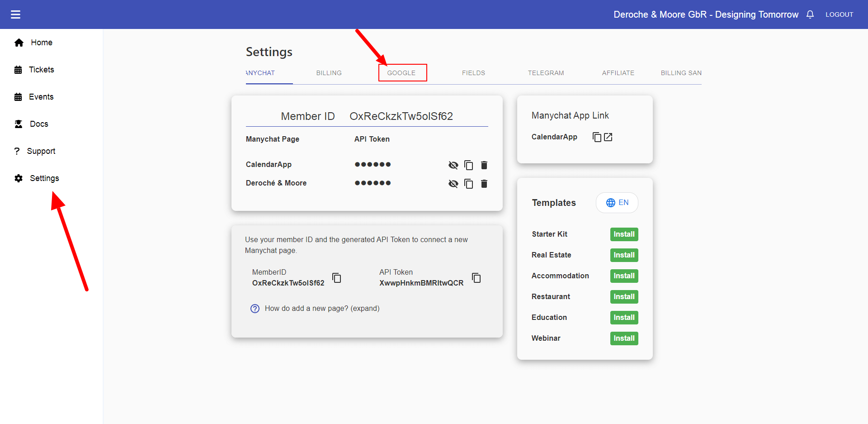Click LOGOUT in the top bar
This screenshot has height=424, width=868.
click(839, 14)
